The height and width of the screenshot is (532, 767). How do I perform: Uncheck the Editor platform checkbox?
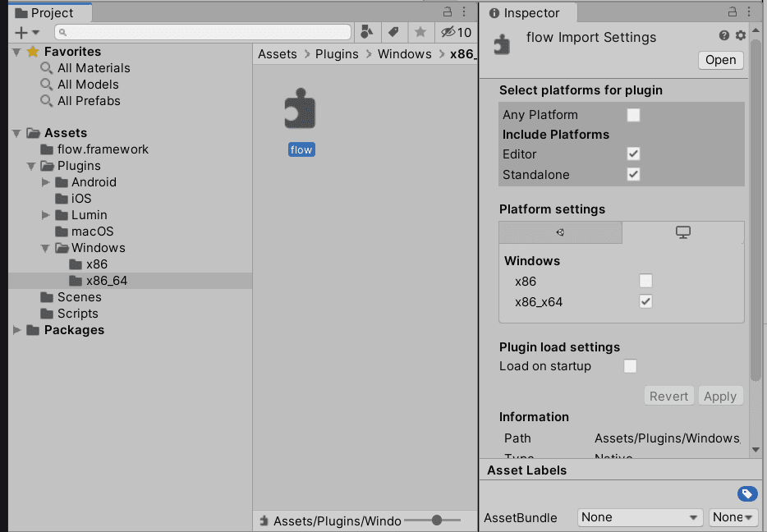pos(633,154)
